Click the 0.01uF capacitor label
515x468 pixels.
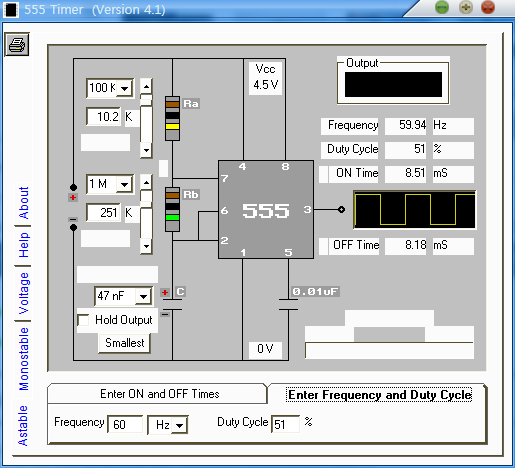315,292
